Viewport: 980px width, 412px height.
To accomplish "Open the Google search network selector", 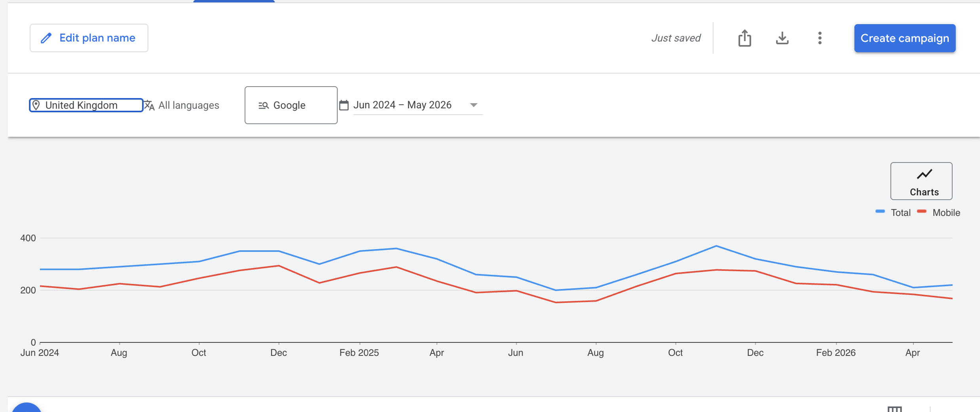I will coord(291,105).
